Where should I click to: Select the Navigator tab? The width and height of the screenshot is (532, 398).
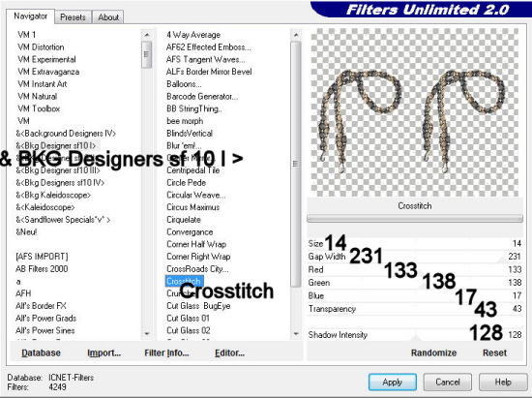31,15
